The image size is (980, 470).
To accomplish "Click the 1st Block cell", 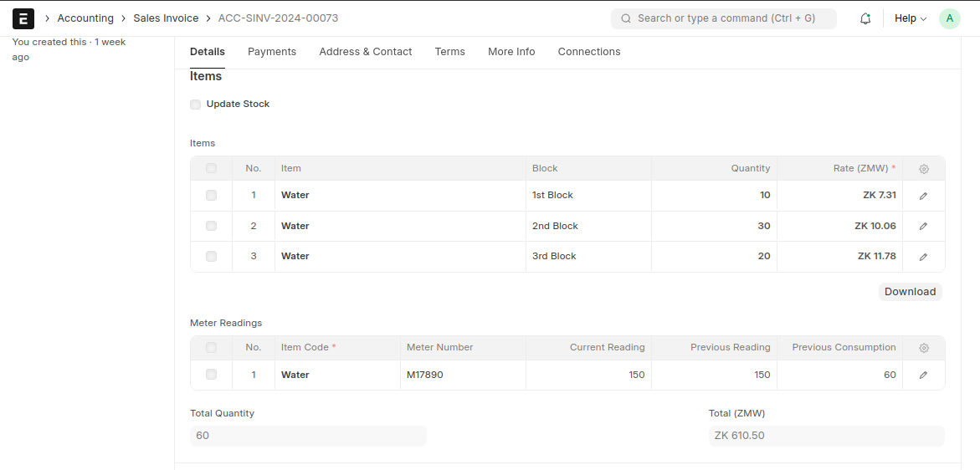I will pos(588,196).
